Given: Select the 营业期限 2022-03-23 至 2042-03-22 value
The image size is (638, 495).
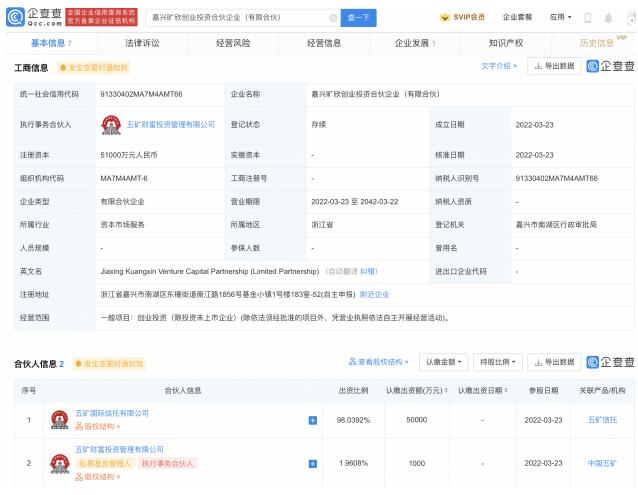Looking at the screenshot, I should [x=354, y=201].
